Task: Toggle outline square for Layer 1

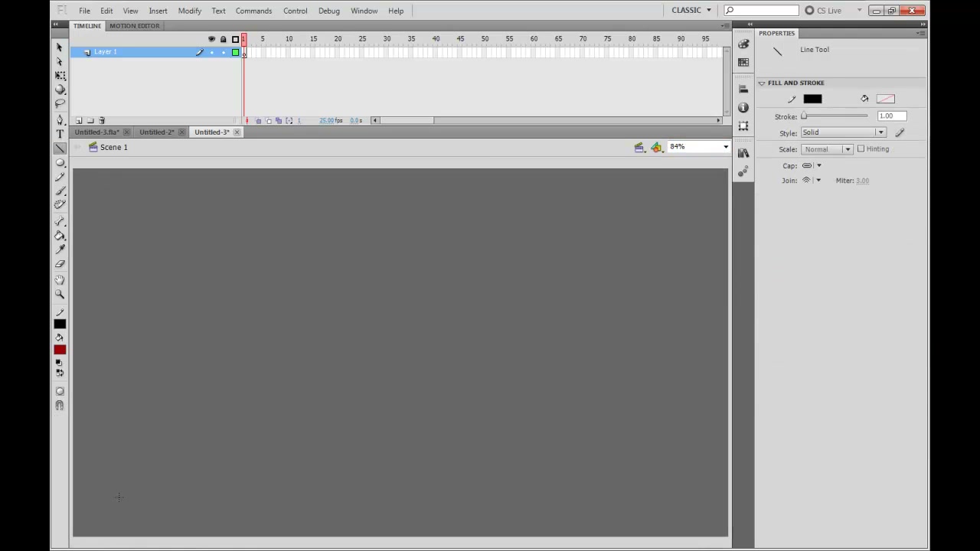Action: [x=235, y=52]
